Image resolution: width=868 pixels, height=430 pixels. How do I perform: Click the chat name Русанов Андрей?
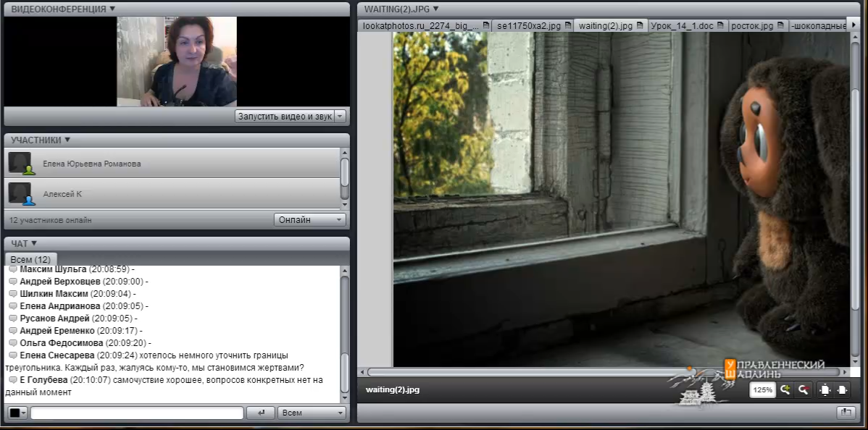pyautogui.click(x=55, y=319)
